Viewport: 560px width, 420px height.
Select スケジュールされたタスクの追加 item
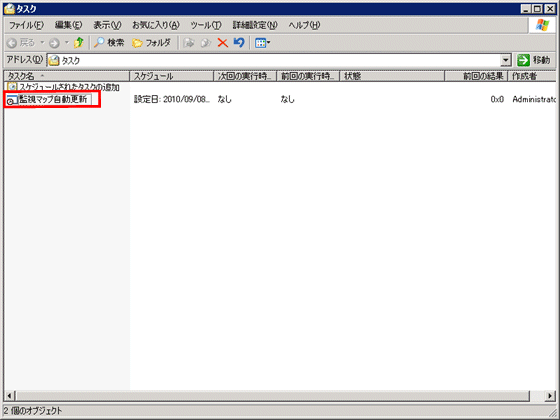coord(69,87)
